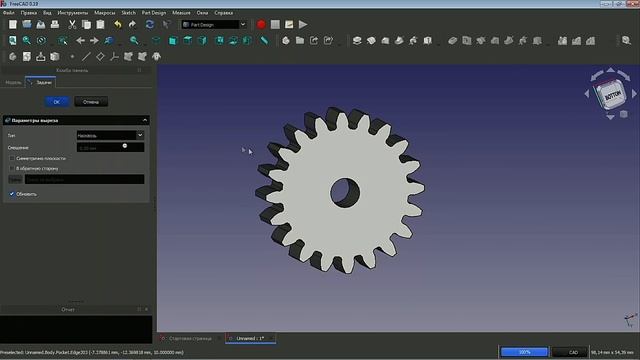
Task: Open the Edit menu
Action: 29,13
